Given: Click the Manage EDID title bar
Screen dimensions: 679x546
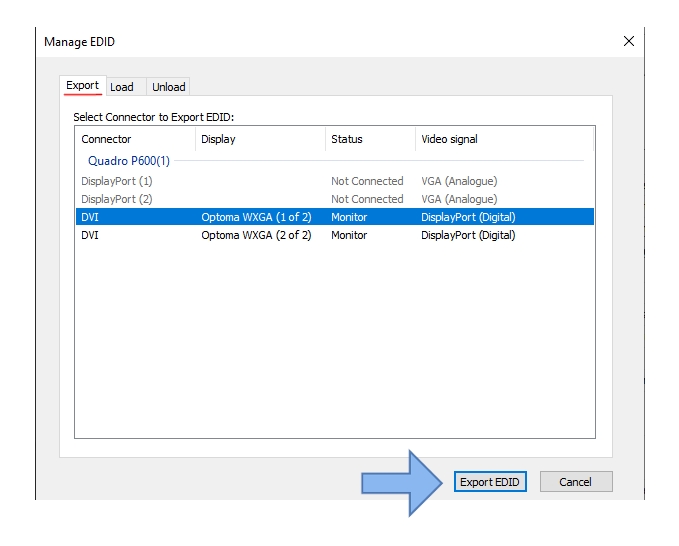Looking at the screenshot, I should (300, 41).
